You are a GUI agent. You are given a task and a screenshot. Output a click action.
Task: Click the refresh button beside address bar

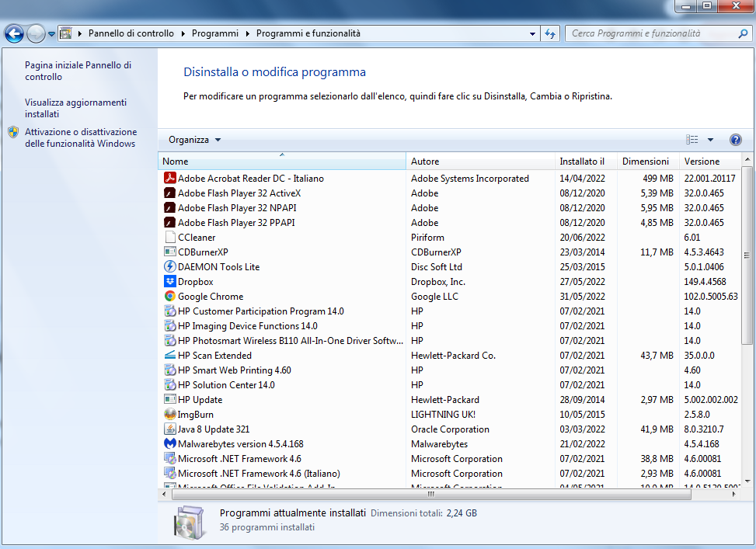[550, 34]
